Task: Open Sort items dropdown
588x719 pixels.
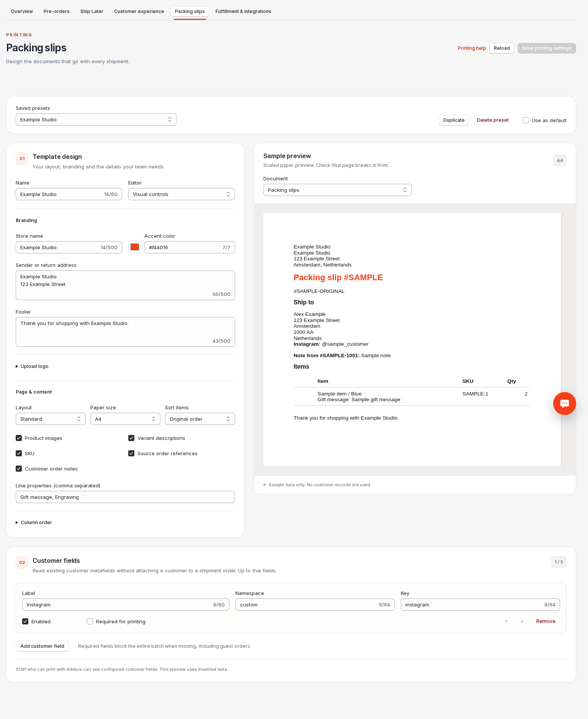Action: pos(200,419)
